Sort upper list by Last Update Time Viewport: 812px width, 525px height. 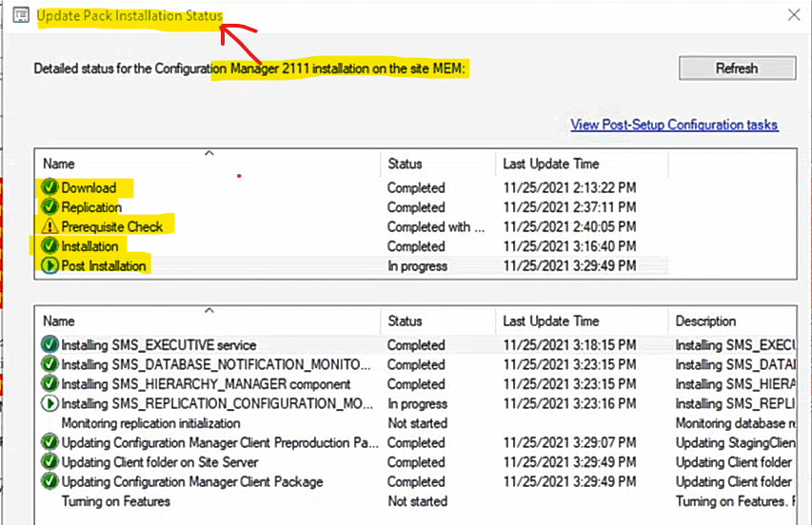[x=581, y=164]
